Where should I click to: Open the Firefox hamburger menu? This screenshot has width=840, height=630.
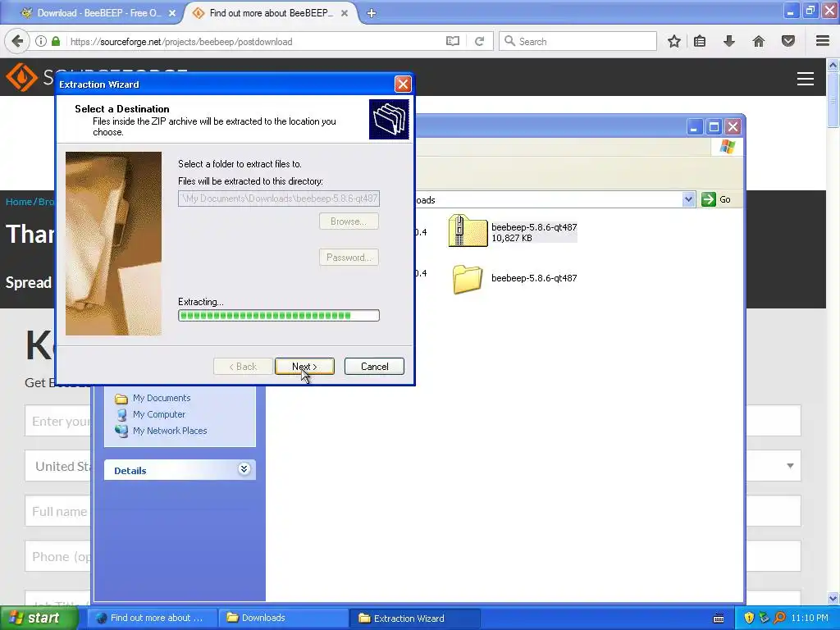click(x=823, y=41)
